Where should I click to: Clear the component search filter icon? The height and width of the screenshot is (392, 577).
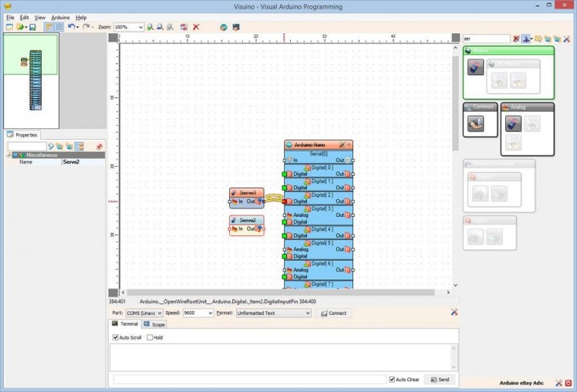(516, 38)
